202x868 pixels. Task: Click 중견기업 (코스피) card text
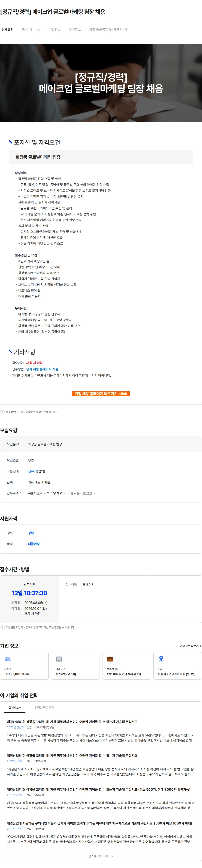[x=66, y=674]
